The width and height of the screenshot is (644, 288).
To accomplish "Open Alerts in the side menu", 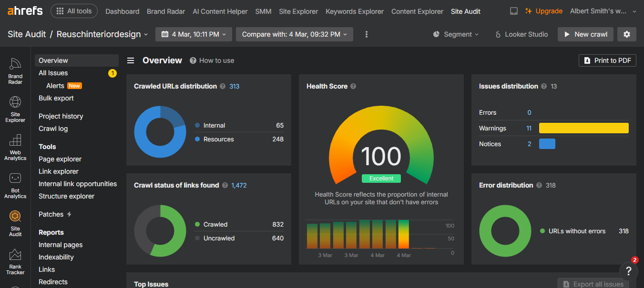I will [55, 86].
